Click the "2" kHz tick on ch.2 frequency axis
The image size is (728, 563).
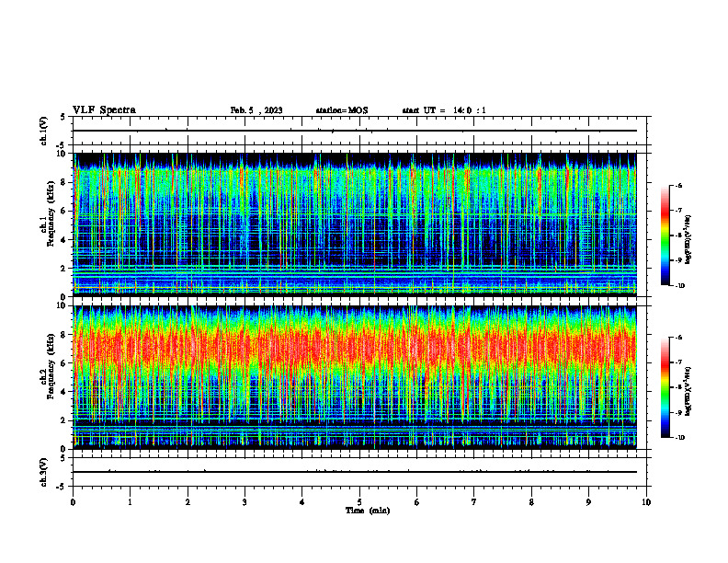pos(63,420)
